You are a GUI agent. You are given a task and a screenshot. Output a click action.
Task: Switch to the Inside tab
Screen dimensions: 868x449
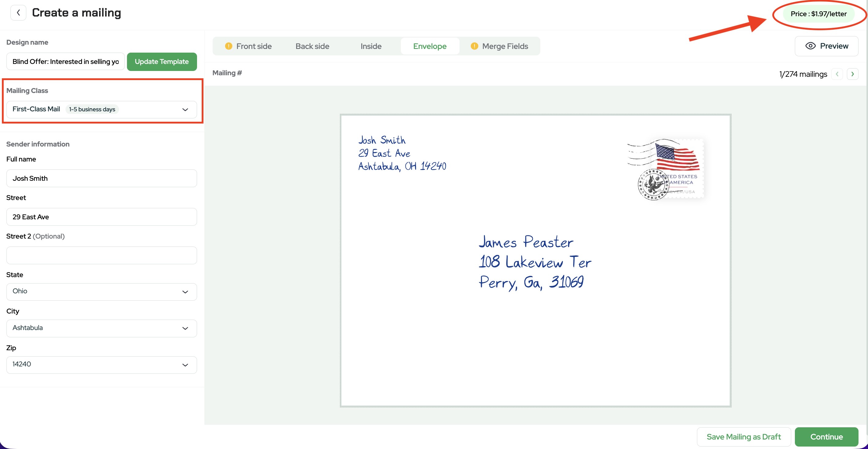click(x=371, y=46)
